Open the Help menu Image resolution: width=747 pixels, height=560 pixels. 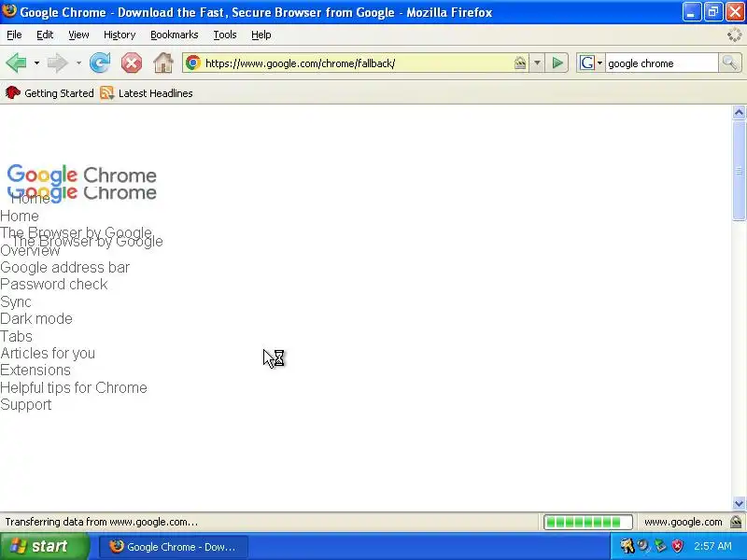pyautogui.click(x=261, y=35)
